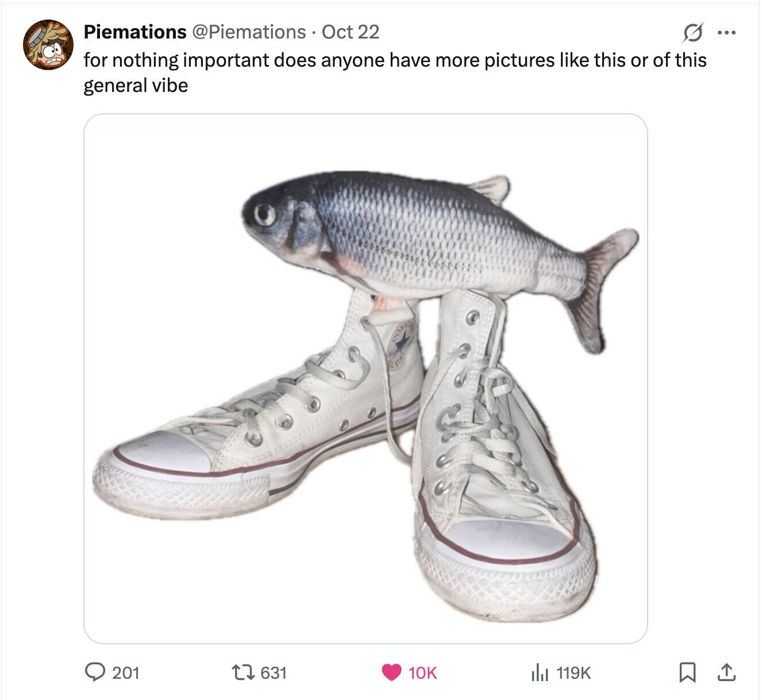Bookmark this post
Screen dimensions: 762x700
687,671
